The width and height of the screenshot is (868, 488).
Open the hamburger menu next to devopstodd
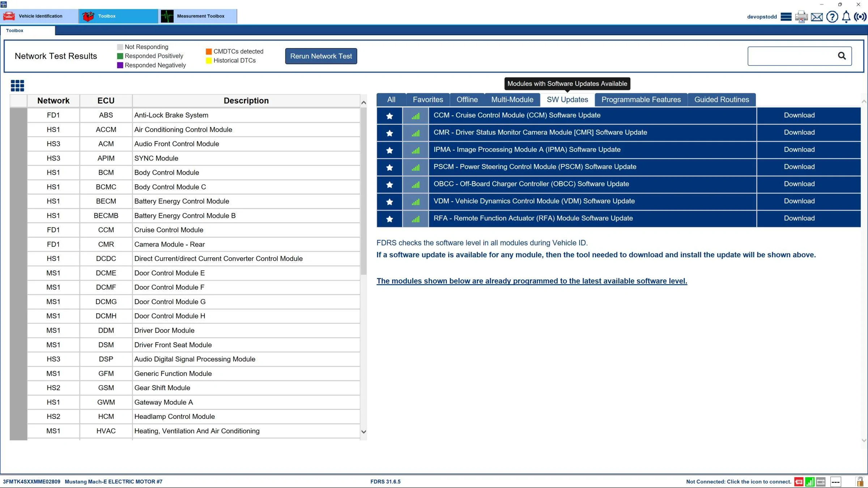click(786, 17)
